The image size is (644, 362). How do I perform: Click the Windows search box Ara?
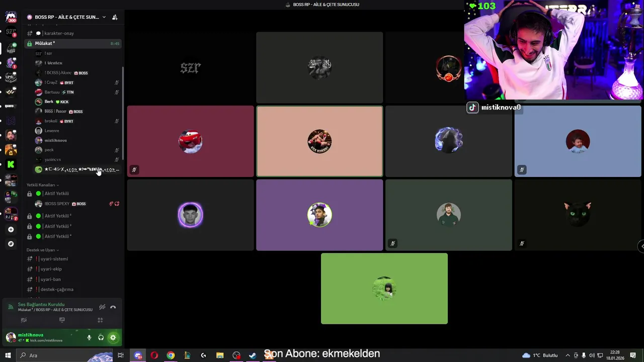[65, 355]
